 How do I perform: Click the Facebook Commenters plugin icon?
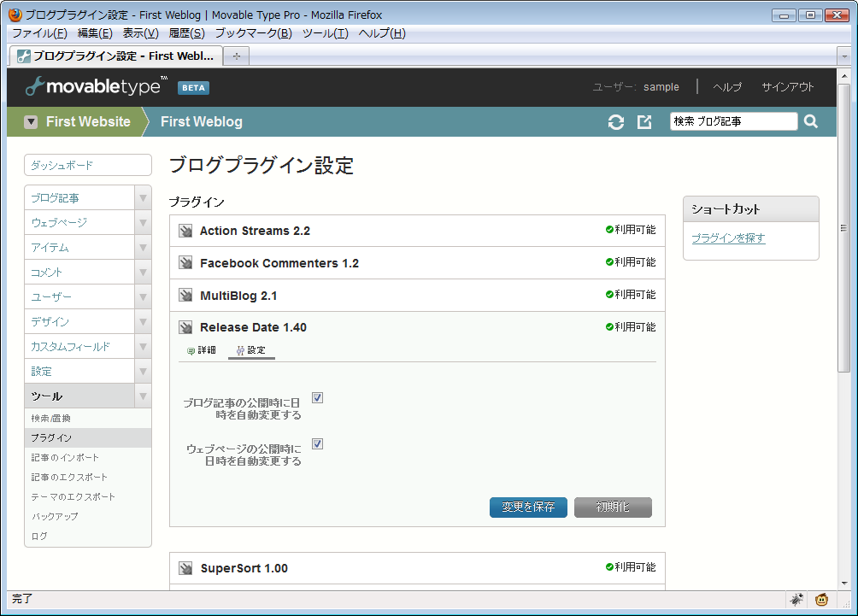185,263
